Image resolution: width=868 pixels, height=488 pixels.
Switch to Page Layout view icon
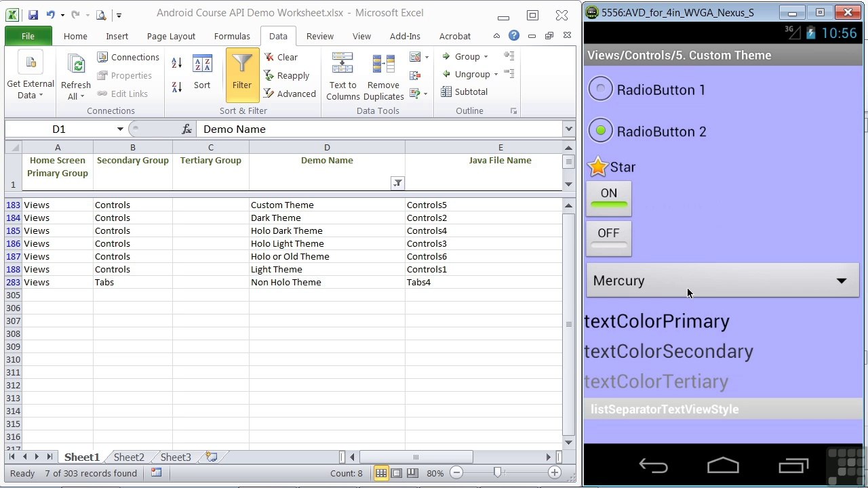[x=396, y=473]
